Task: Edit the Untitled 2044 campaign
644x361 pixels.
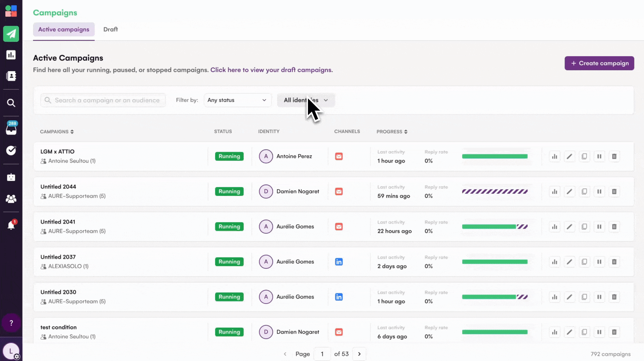Action: tap(570, 192)
